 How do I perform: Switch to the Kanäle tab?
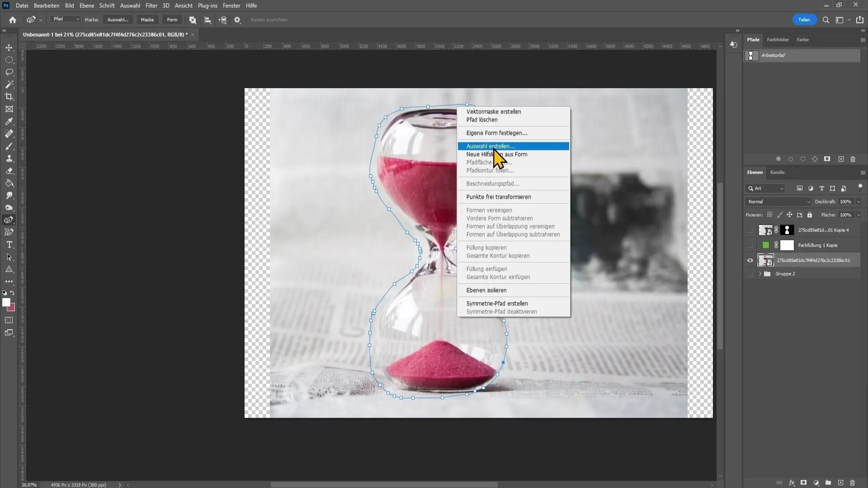pyautogui.click(x=778, y=172)
